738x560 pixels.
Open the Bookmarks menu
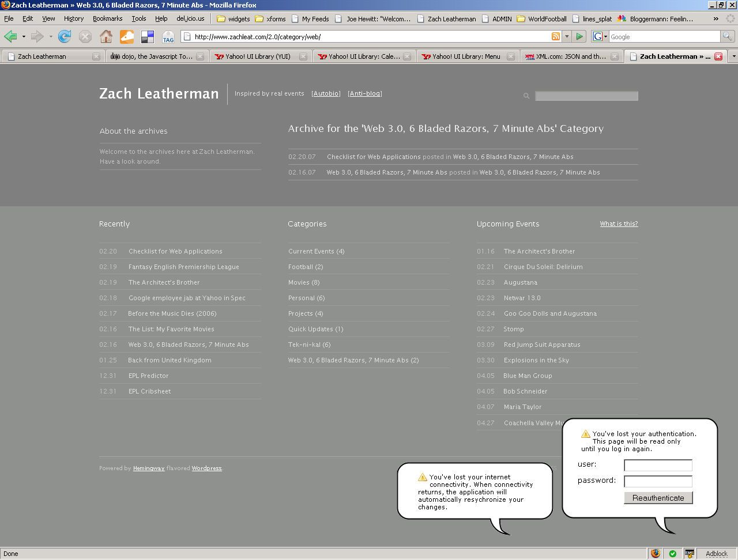(x=107, y=18)
